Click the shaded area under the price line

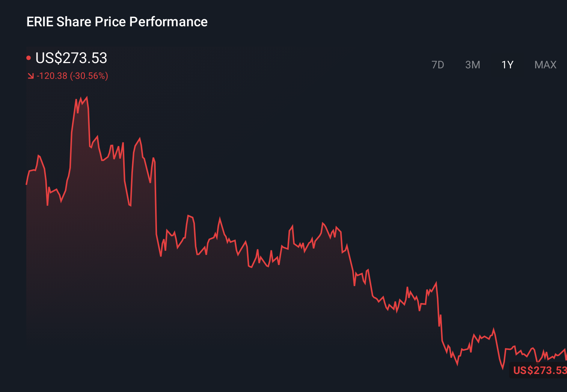tap(113, 300)
